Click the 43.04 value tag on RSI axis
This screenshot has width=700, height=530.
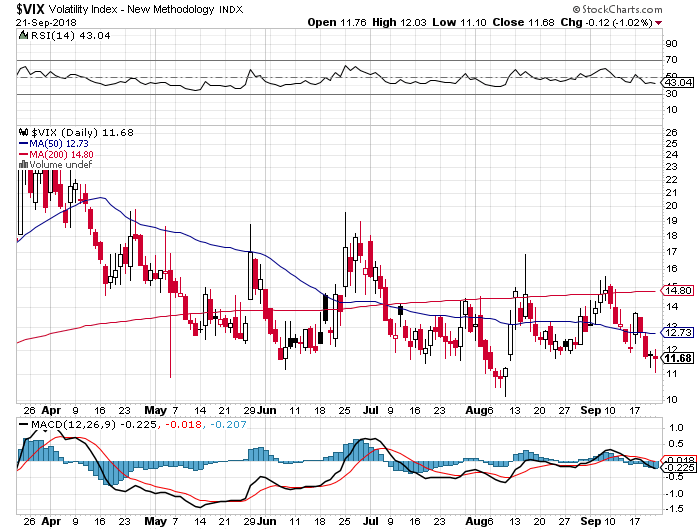pos(679,83)
